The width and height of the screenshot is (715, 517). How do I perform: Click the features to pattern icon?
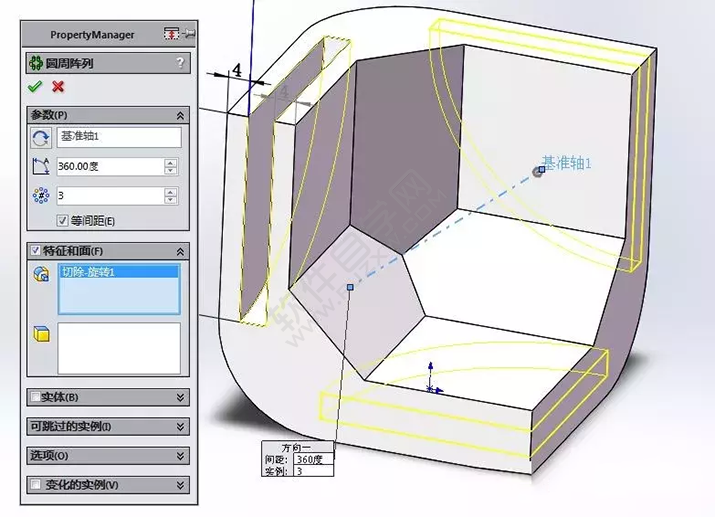(x=41, y=274)
